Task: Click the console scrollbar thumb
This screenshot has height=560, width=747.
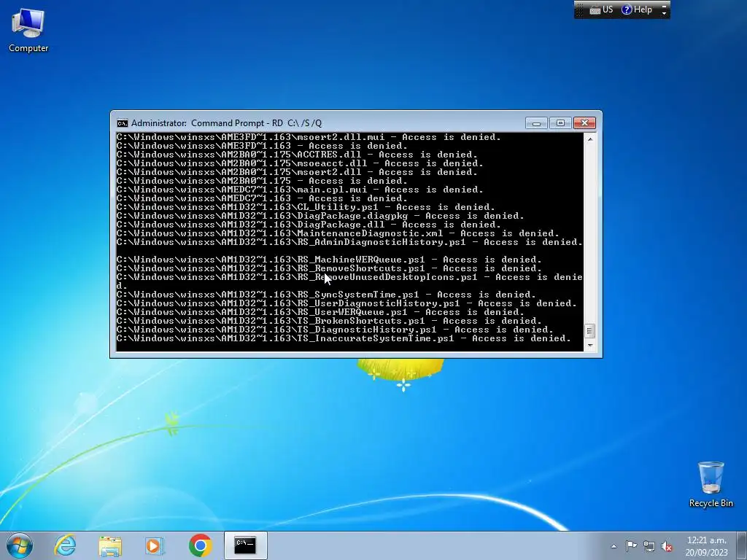Action: point(589,330)
